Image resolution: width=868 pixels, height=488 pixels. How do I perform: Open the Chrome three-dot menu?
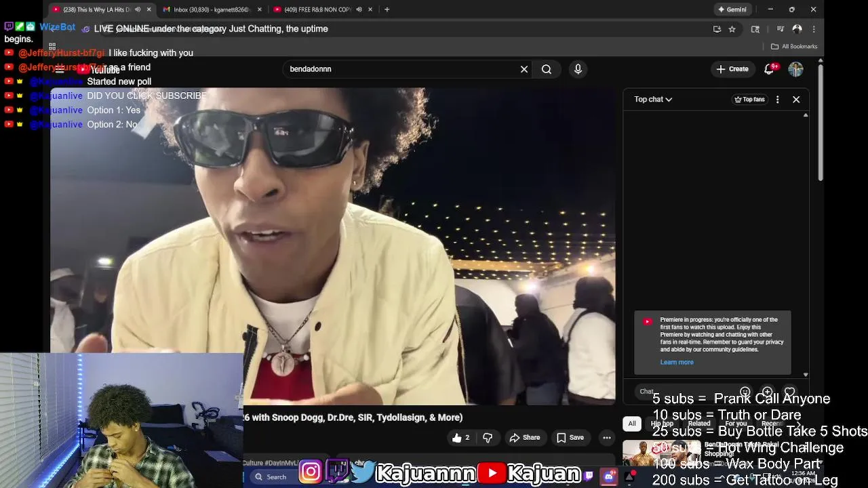[813, 29]
